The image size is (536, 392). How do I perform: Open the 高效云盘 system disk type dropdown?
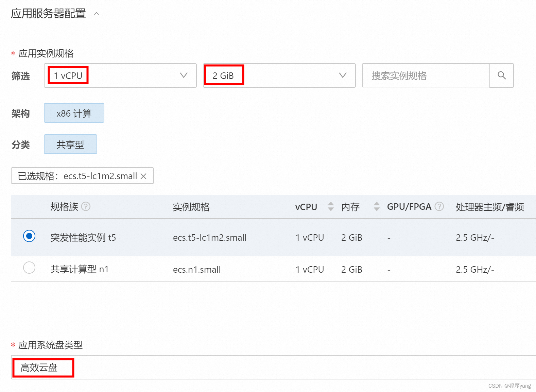tap(273, 367)
